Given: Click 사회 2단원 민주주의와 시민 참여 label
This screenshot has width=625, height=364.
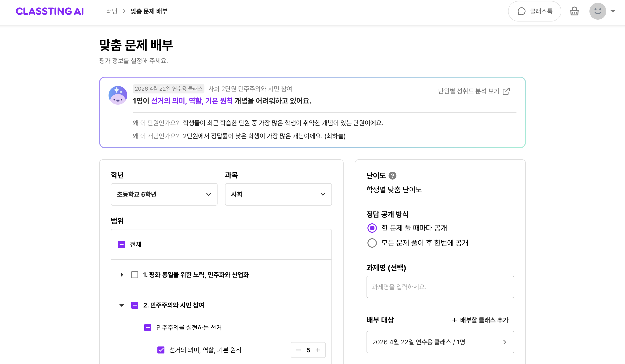Looking at the screenshot, I should coord(250,89).
